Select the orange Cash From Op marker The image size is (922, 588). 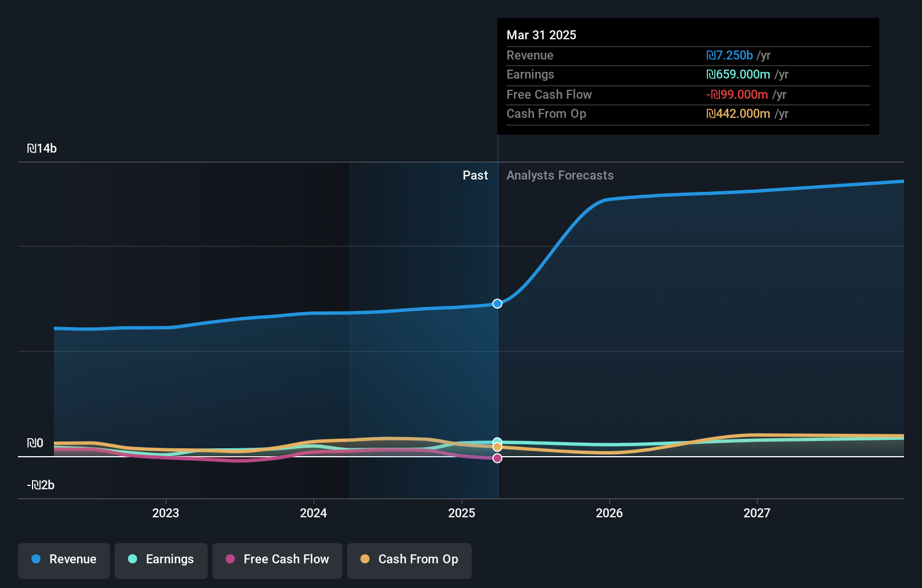point(497,447)
